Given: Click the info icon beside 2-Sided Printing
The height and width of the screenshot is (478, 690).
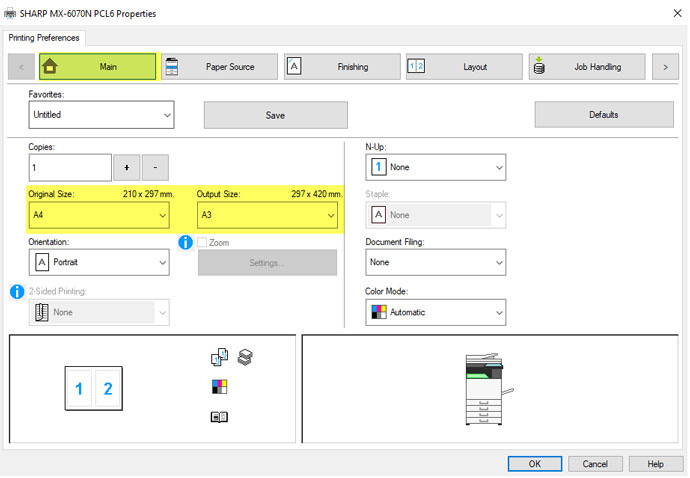Looking at the screenshot, I should click(17, 291).
